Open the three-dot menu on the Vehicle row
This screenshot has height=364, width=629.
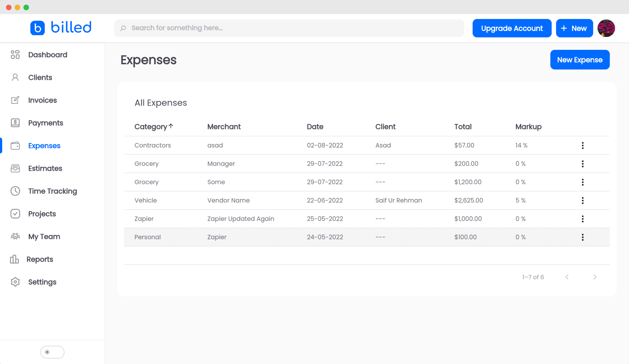(583, 200)
